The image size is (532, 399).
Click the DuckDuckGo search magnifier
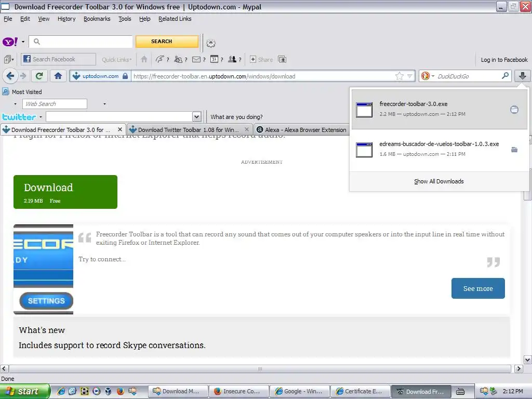pyautogui.click(x=505, y=76)
